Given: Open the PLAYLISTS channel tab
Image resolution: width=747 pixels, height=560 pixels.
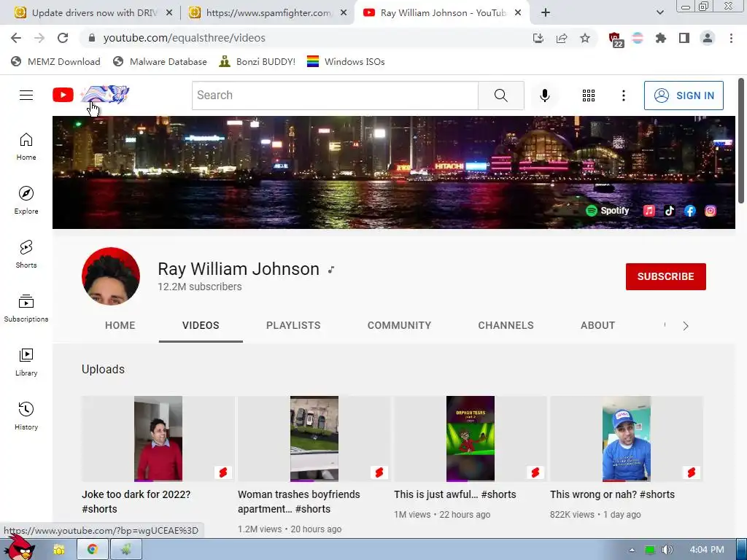Looking at the screenshot, I should pyautogui.click(x=293, y=325).
